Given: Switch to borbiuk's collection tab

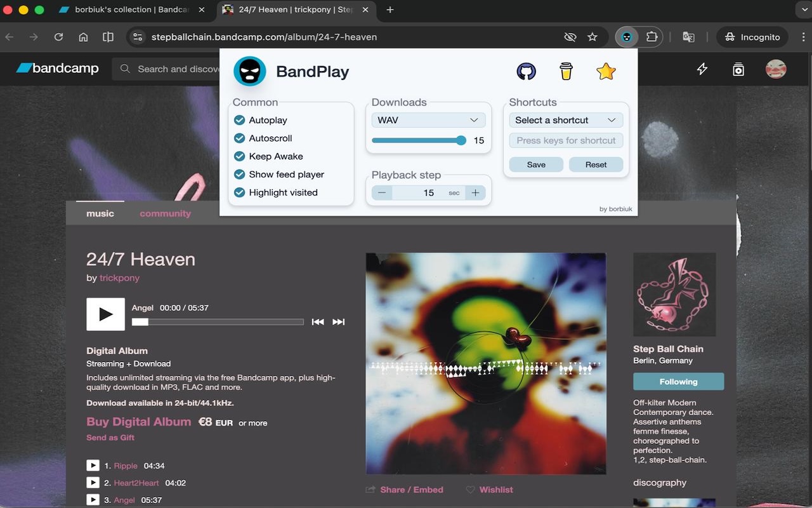Looking at the screenshot, I should tap(132, 10).
